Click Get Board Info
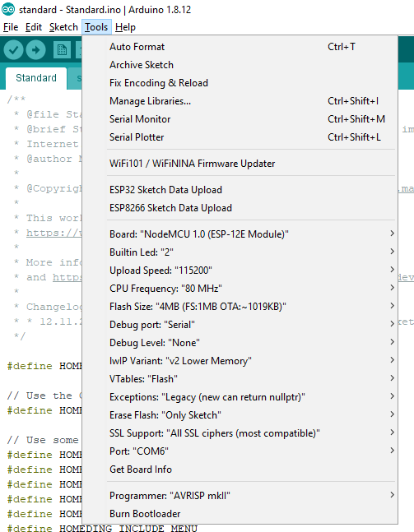This screenshot has width=414, height=532. 240,470
